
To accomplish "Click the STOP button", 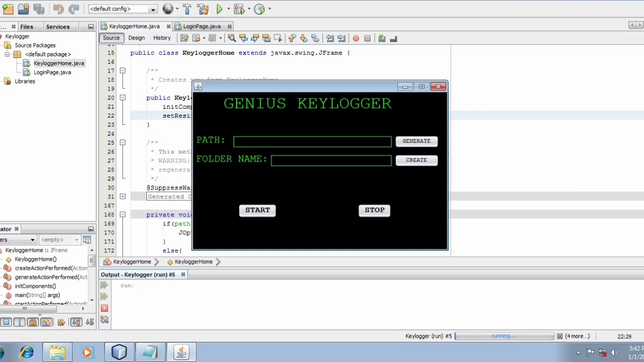I will point(375,210).
